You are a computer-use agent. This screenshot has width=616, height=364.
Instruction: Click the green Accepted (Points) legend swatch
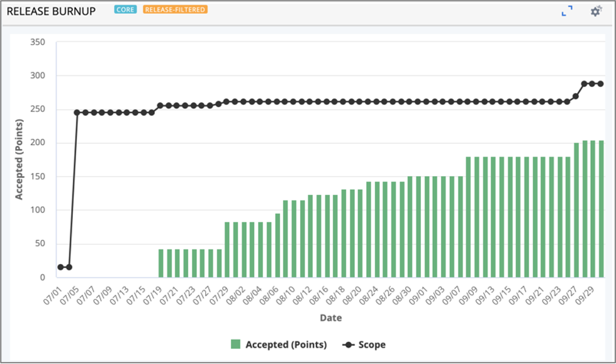(236, 345)
